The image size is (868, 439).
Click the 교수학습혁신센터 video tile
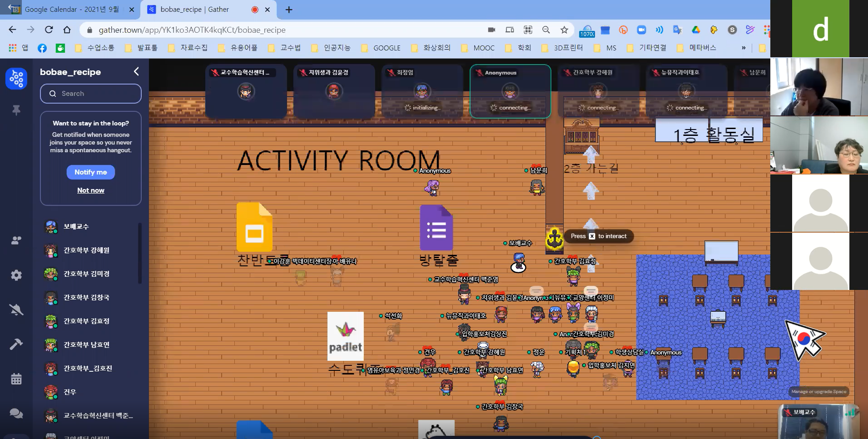[x=246, y=91]
